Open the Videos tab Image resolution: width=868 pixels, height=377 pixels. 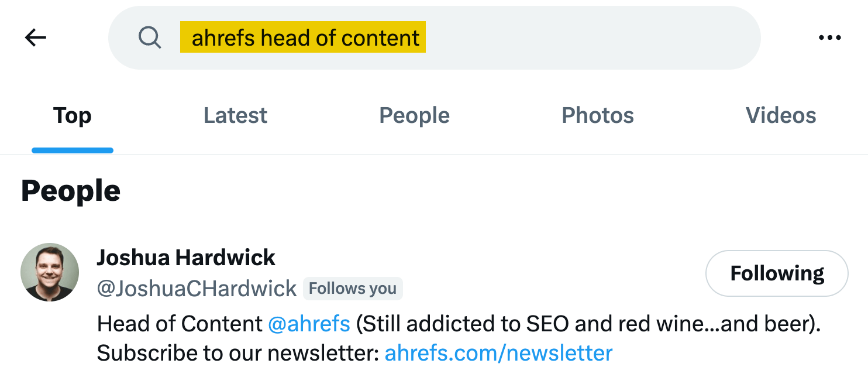pos(781,115)
